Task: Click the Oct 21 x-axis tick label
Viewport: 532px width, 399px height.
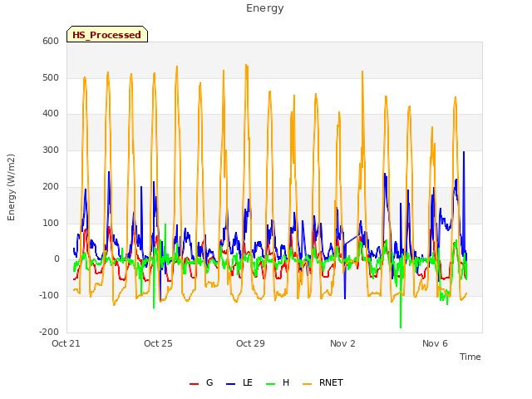Action: pyautogui.click(x=66, y=343)
